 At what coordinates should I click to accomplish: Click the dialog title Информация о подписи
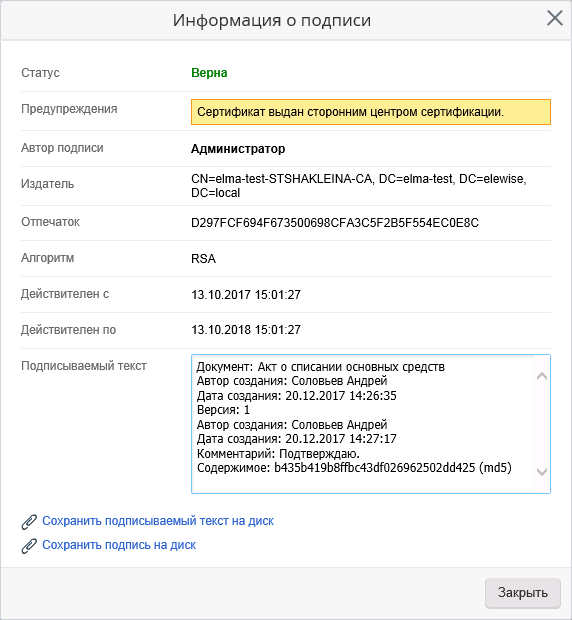(272, 21)
